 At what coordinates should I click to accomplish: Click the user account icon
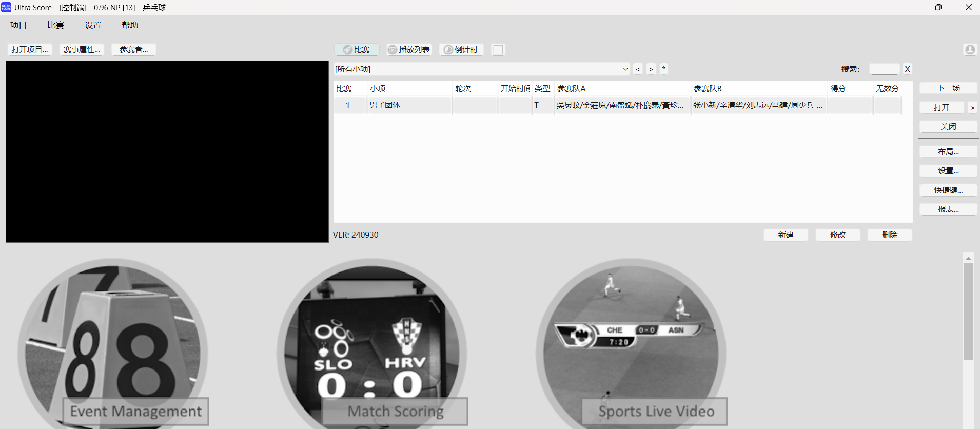point(969,50)
